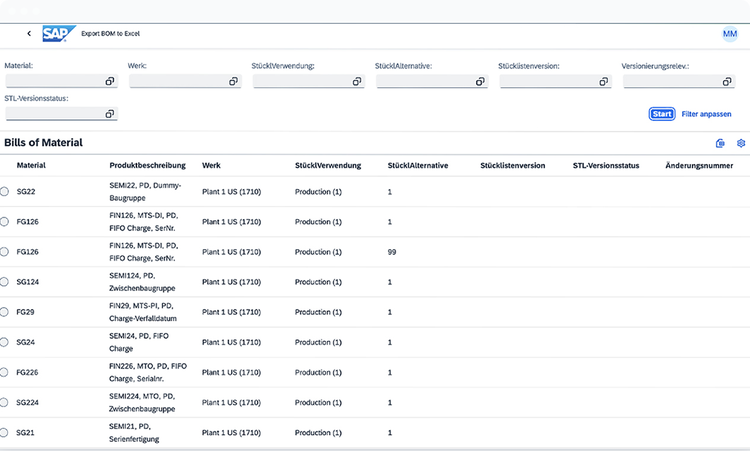
Task: Select the radio button for SG21
Action: [4, 432]
